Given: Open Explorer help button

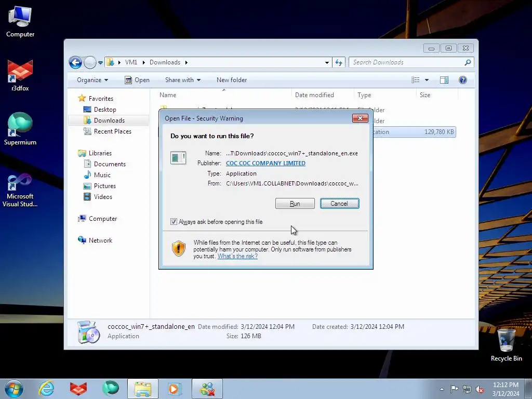Looking at the screenshot, I should point(463,80).
